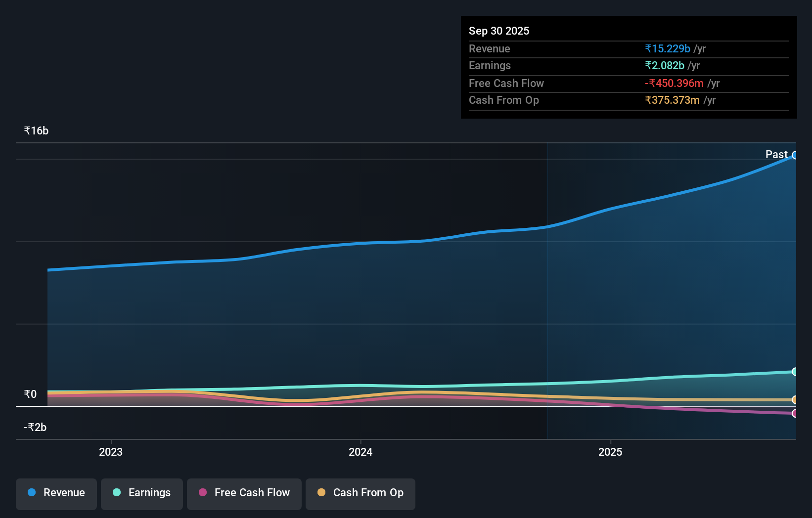The width and height of the screenshot is (812, 518).
Task: Click the Cash From Op endpoint circle
Action: tap(795, 400)
